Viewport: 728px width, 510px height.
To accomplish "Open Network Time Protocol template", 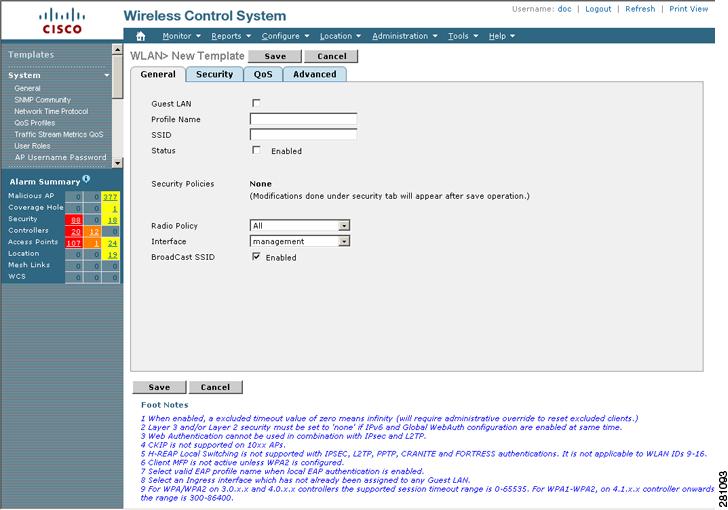I will point(51,111).
